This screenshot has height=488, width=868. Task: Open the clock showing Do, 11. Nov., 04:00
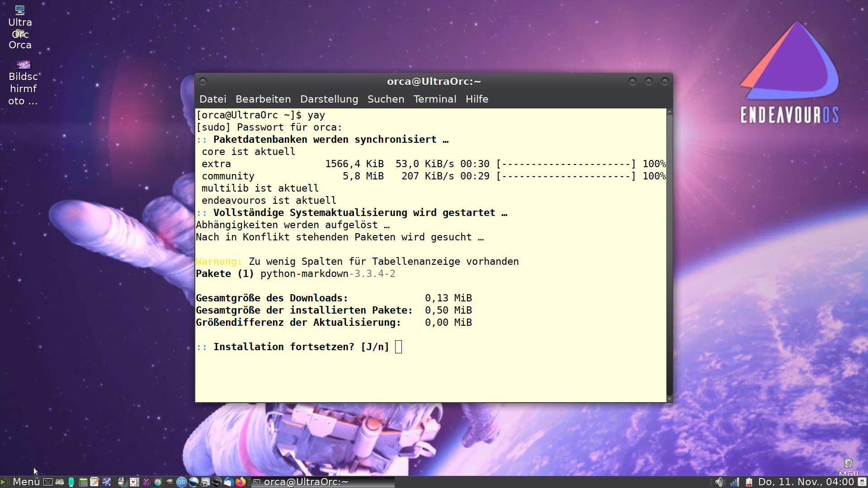(x=806, y=482)
